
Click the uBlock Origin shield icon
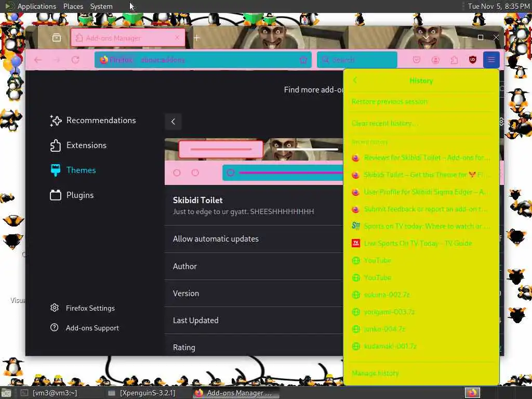[473, 60]
